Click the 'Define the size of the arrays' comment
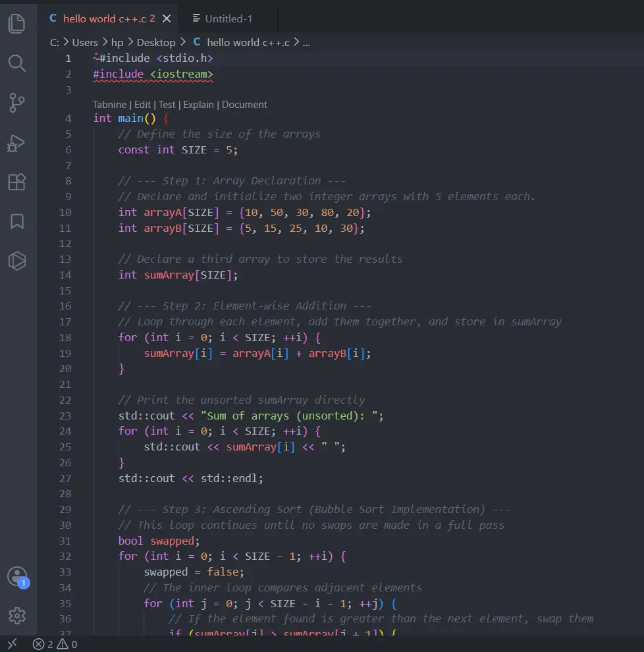This screenshot has width=644, height=652. tap(219, 134)
